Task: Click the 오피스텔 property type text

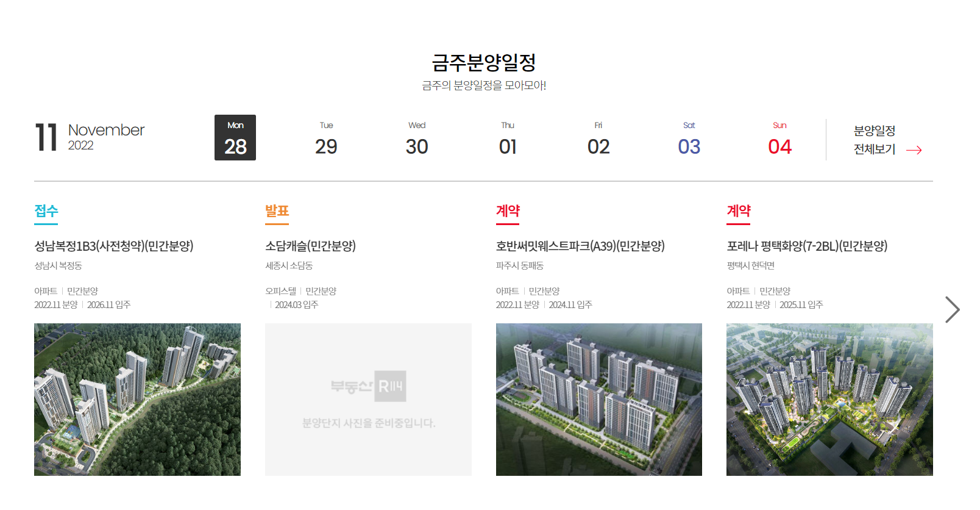Action: click(x=281, y=291)
